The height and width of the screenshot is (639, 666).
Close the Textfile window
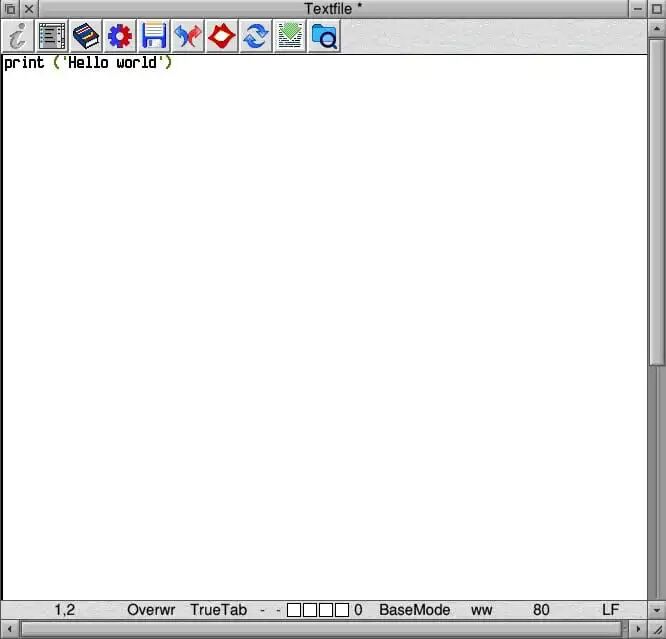[29, 9]
